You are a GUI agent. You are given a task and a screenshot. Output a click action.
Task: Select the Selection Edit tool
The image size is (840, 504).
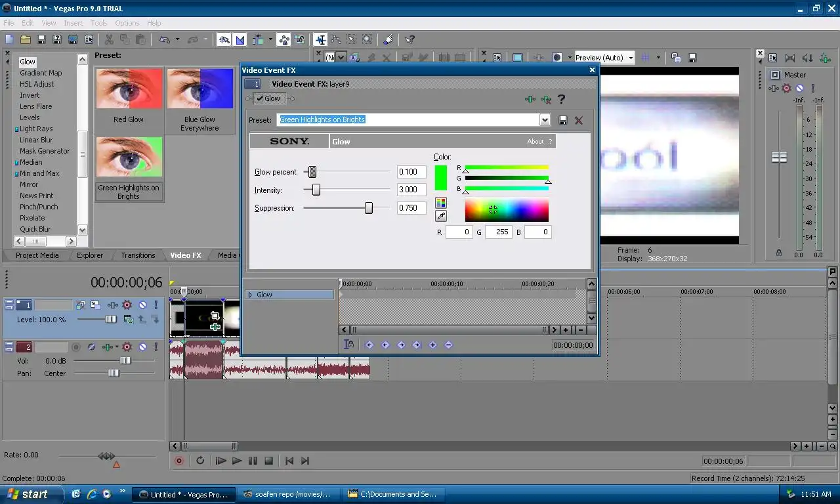point(352,39)
